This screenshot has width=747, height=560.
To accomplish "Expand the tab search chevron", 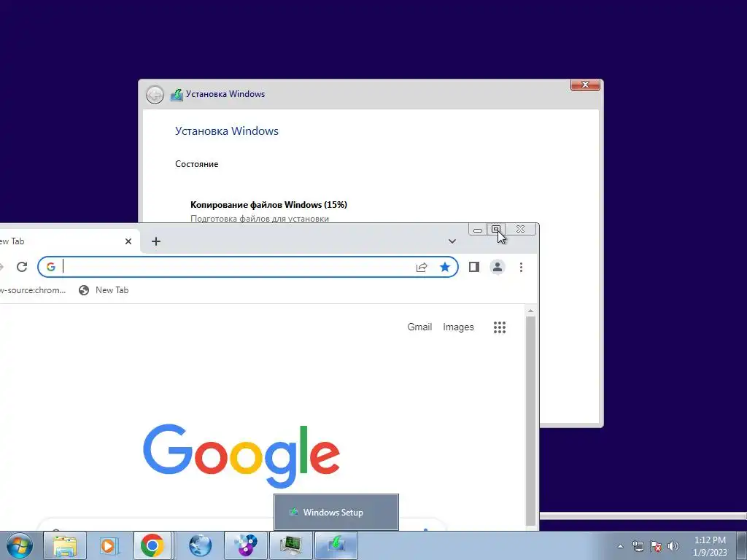I will point(452,241).
